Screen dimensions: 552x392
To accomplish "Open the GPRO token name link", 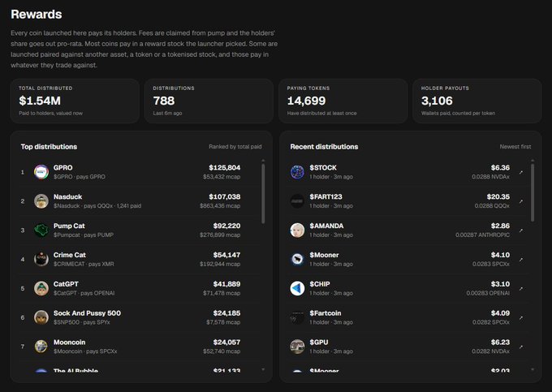I will [63, 167].
